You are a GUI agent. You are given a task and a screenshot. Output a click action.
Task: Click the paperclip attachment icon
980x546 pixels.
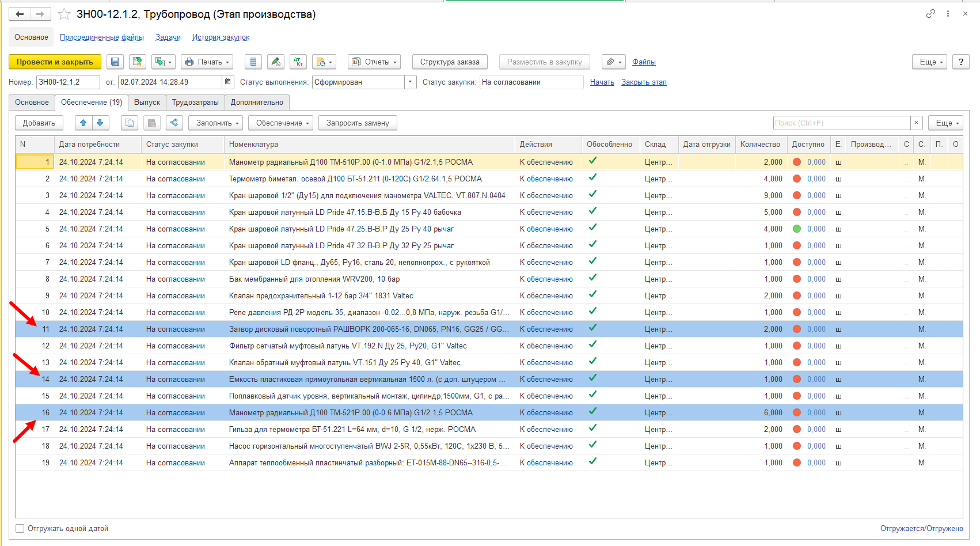pos(613,62)
